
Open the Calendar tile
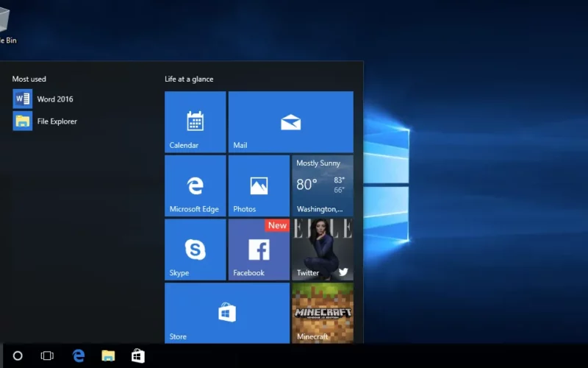point(195,122)
